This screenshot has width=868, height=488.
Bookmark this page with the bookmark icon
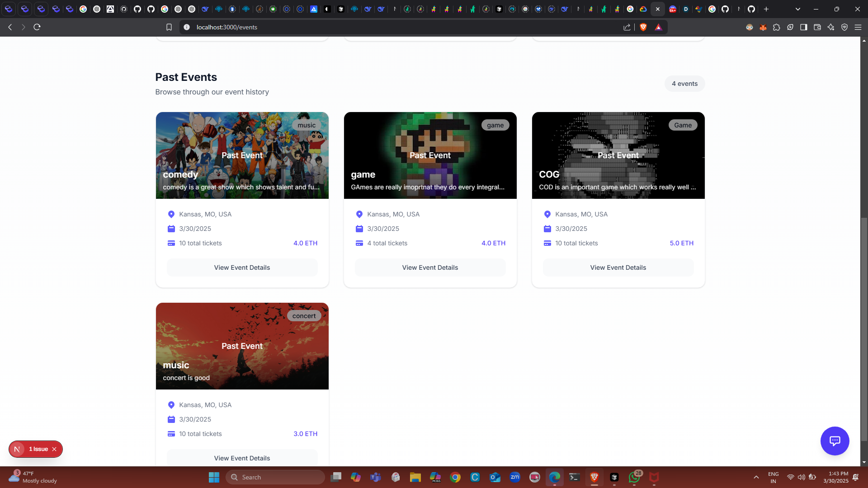[169, 27]
